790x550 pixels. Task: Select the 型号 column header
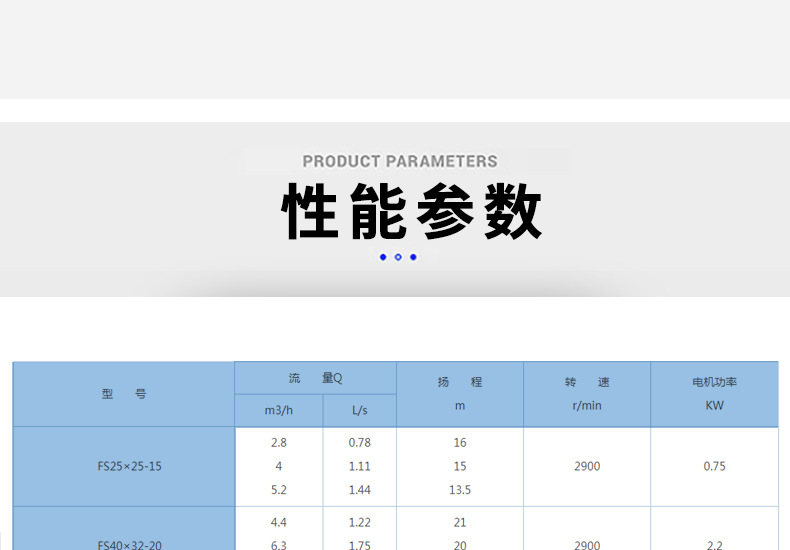click(x=124, y=394)
